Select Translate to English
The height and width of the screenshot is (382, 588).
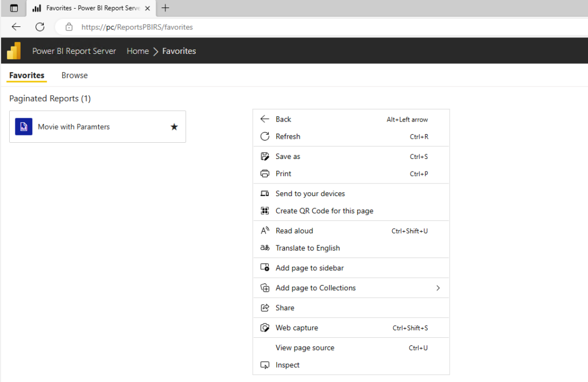click(x=351, y=248)
